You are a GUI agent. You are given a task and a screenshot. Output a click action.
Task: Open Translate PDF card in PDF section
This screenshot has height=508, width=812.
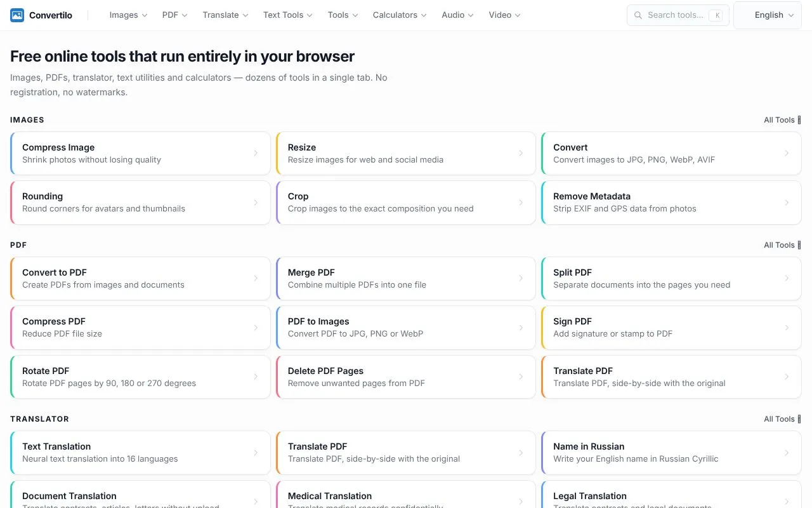pos(671,377)
